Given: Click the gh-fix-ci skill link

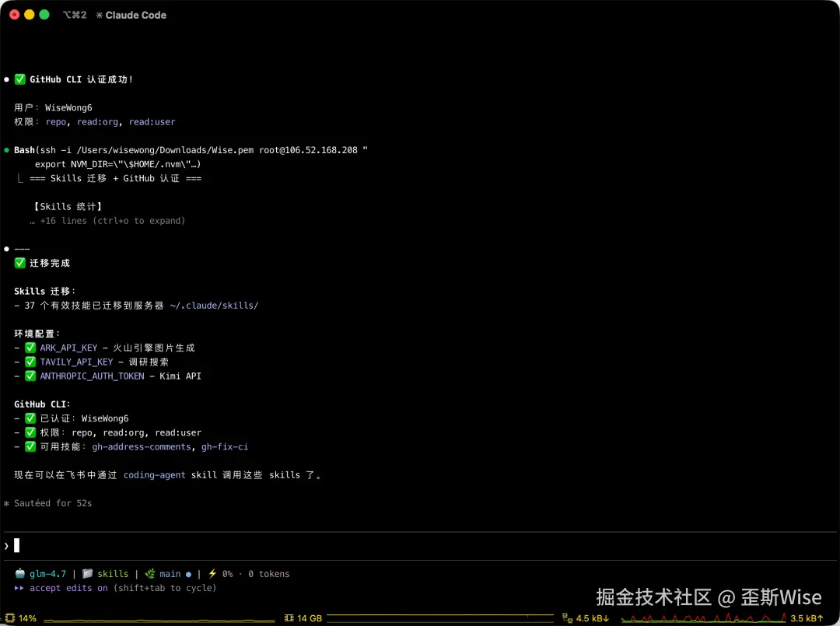Looking at the screenshot, I should [225, 446].
